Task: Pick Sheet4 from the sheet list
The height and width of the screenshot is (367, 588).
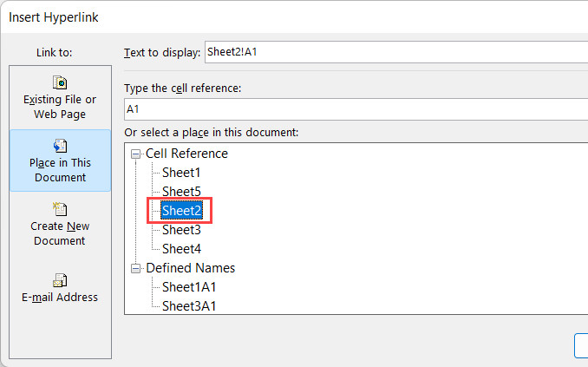Action: coord(181,249)
